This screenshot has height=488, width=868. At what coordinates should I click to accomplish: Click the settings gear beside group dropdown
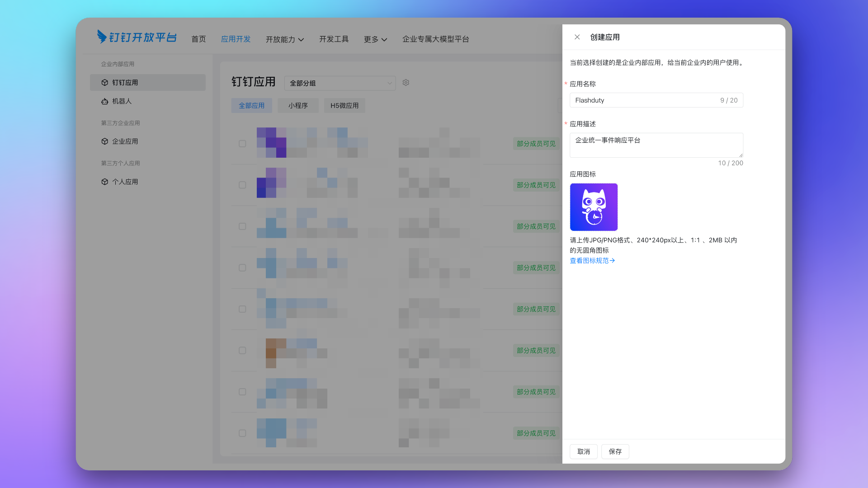coord(406,83)
